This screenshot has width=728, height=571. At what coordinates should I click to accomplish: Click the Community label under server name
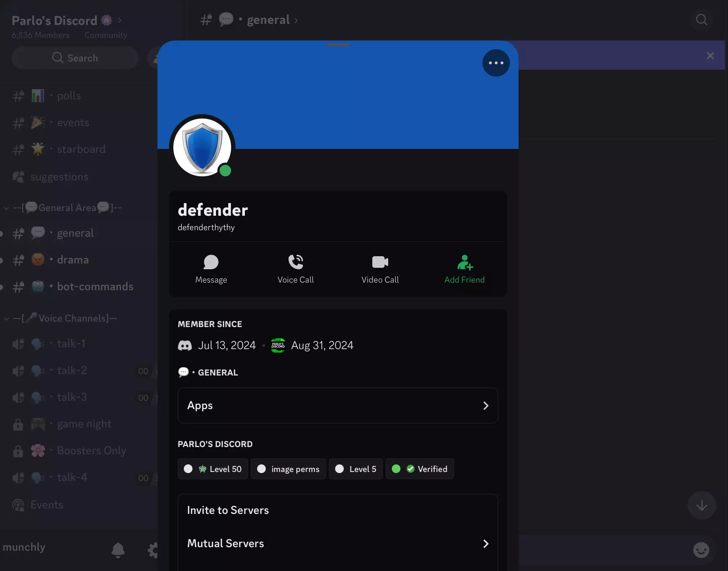[105, 35]
